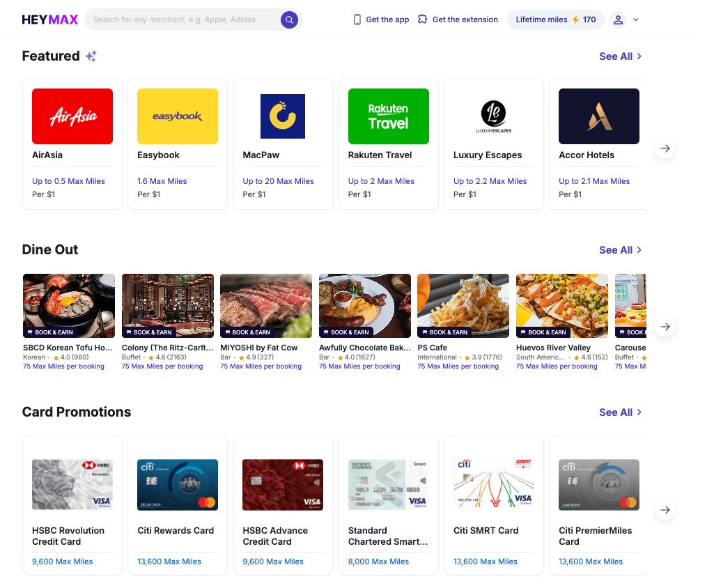Open See All for Dine Out
Image resolution: width=714 pixels, height=588 pixels.
(620, 250)
